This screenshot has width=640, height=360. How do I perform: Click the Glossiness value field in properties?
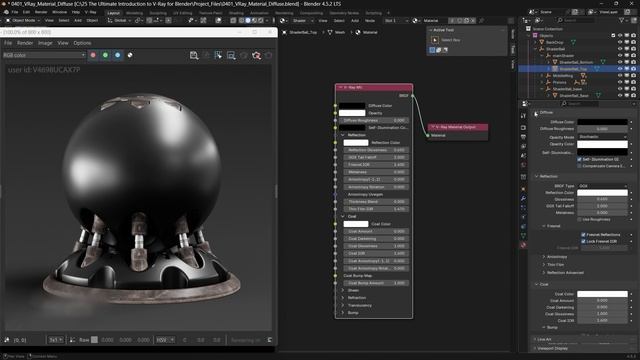pos(602,199)
